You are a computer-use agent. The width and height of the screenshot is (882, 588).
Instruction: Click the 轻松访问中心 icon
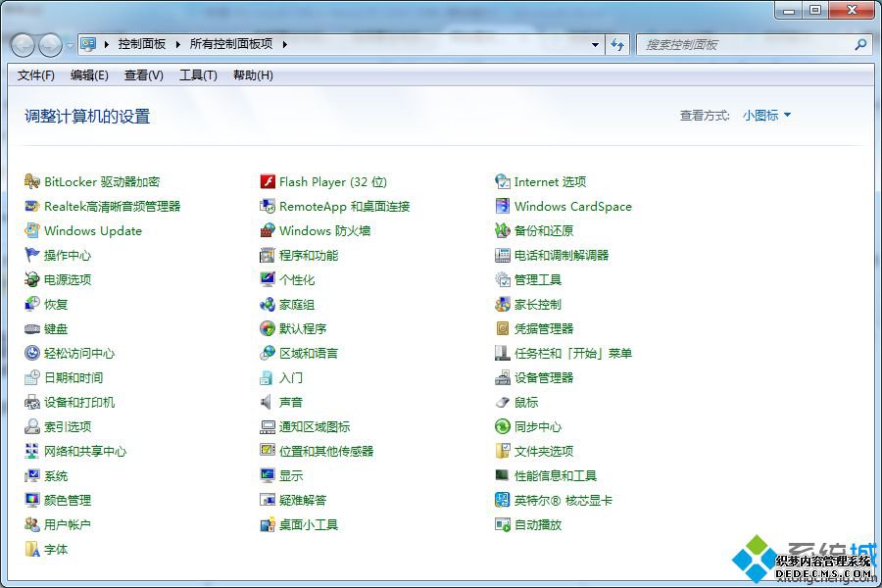tap(32, 354)
